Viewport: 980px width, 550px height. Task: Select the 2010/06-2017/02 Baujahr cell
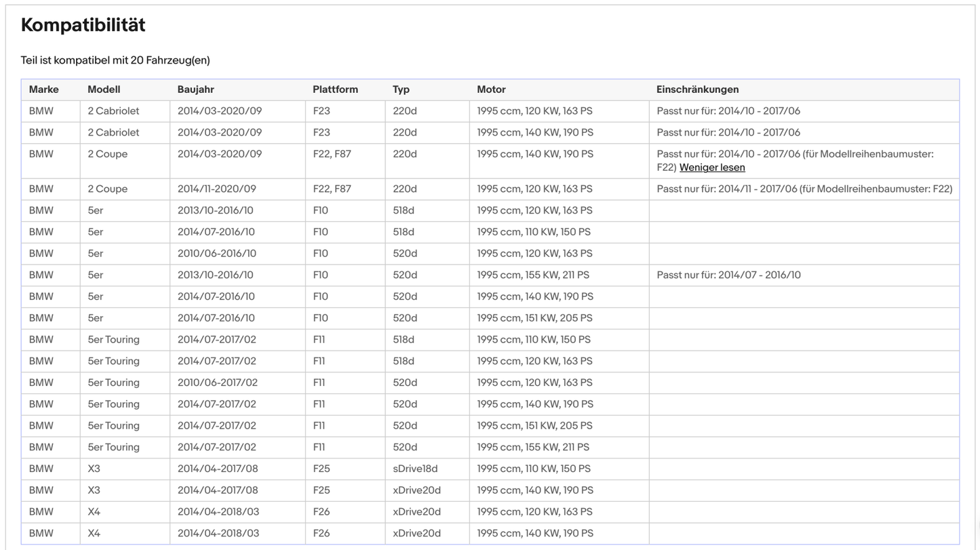pyautogui.click(x=217, y=382)
